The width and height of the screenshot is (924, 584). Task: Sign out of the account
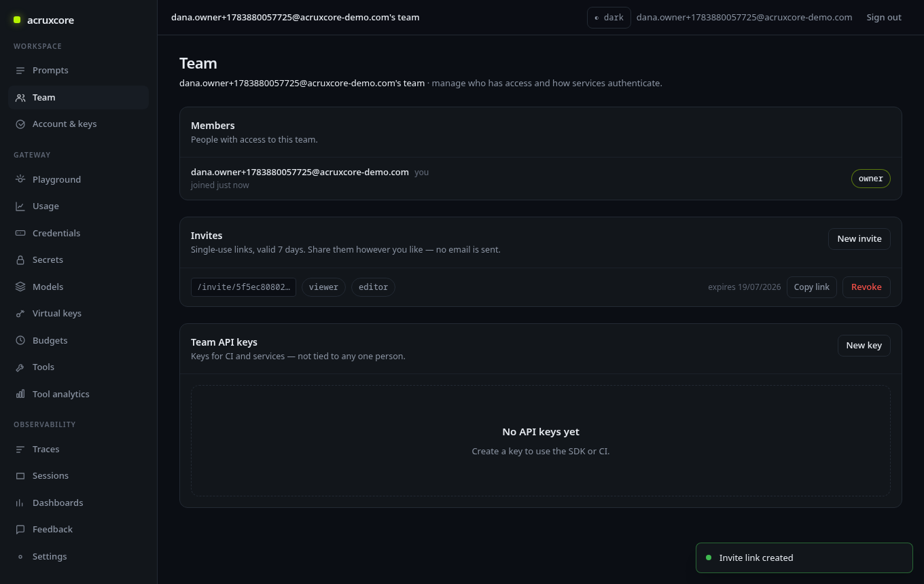coord(884,18)
